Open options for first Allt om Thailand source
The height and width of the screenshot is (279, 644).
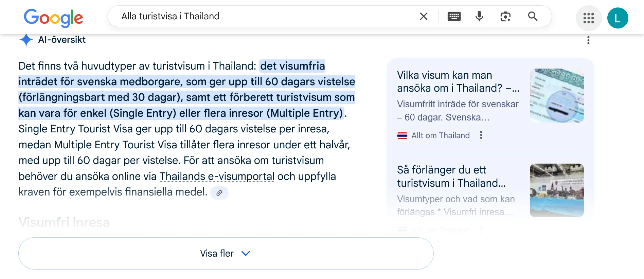pos(481,135)
